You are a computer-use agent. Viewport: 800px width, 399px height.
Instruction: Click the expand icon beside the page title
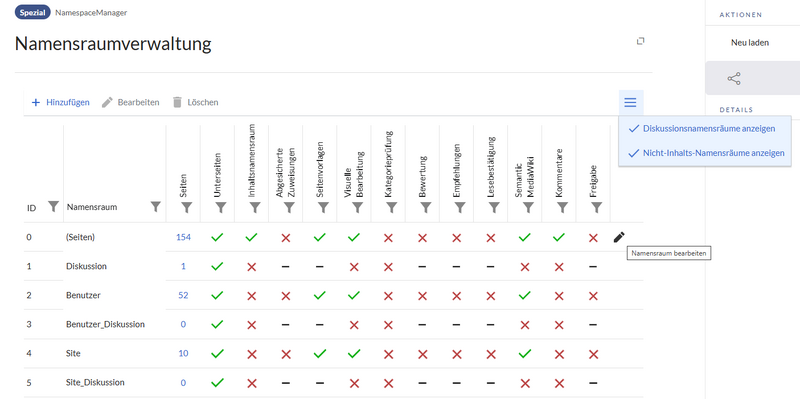point(641,41)
